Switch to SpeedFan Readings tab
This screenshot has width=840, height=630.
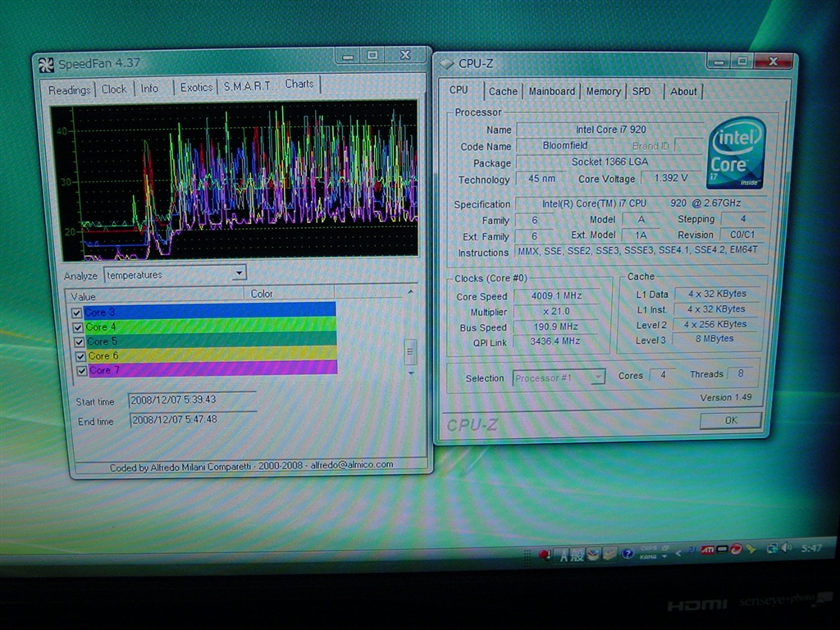[x=69, y=90]
